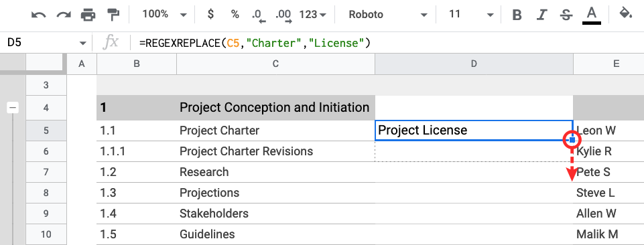The height and width of the screenshot is (245, 644).
Task: Select column A header
Action: tap(81, 64)
